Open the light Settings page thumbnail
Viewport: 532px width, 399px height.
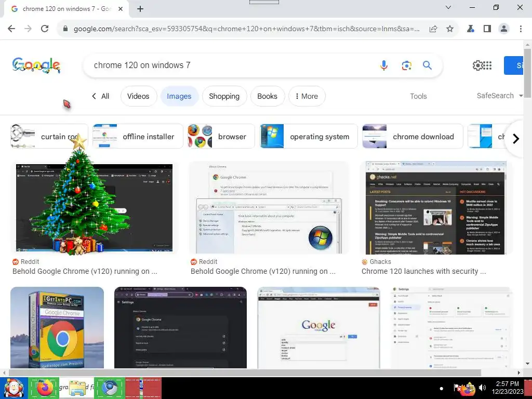pos(451,327)
